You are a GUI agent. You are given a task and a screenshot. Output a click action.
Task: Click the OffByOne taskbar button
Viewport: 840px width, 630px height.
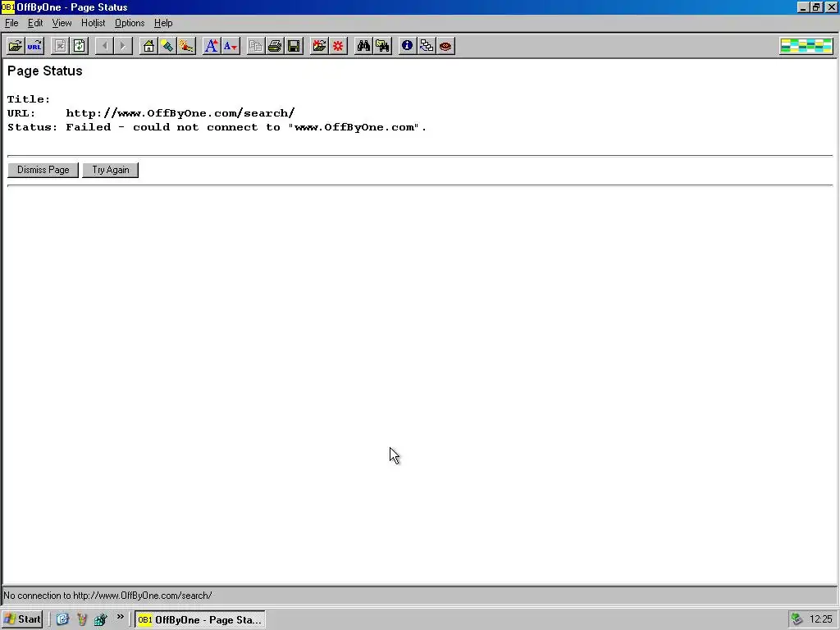click(x=200, y=619)
